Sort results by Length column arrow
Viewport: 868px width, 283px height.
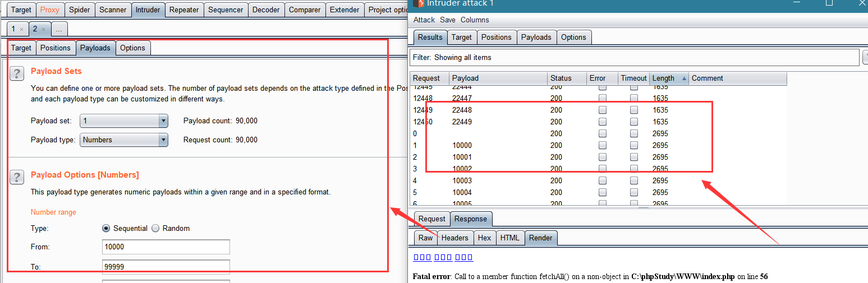684,78
